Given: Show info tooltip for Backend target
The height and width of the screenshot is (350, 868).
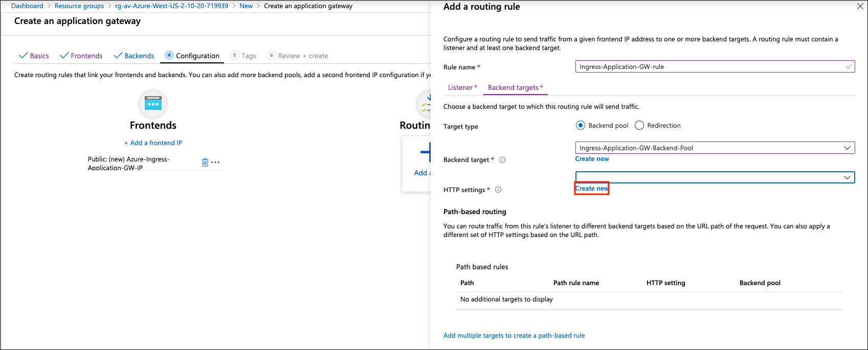Looking at the screenshot, I should [x=502, y=160].
